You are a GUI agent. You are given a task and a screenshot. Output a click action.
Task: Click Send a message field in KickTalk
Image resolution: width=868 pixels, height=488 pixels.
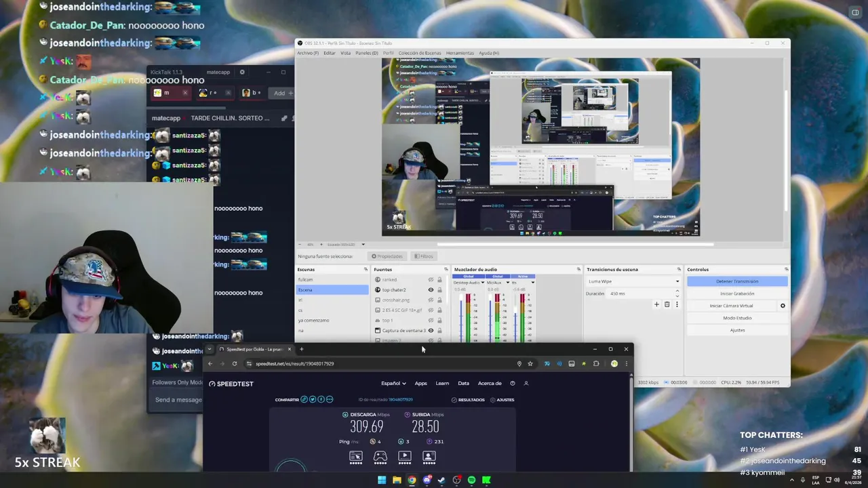coord(178,400)
